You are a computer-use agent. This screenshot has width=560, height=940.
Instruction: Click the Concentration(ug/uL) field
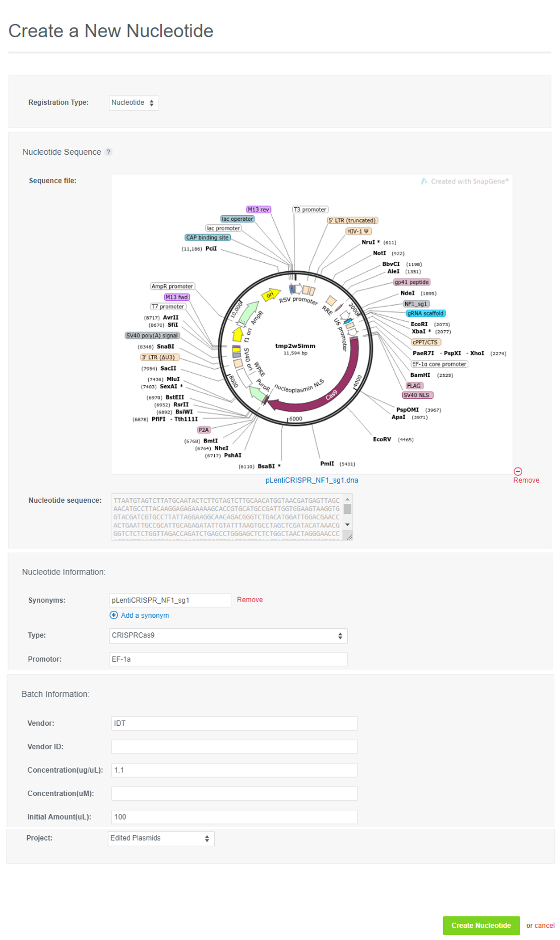(234, 770)
